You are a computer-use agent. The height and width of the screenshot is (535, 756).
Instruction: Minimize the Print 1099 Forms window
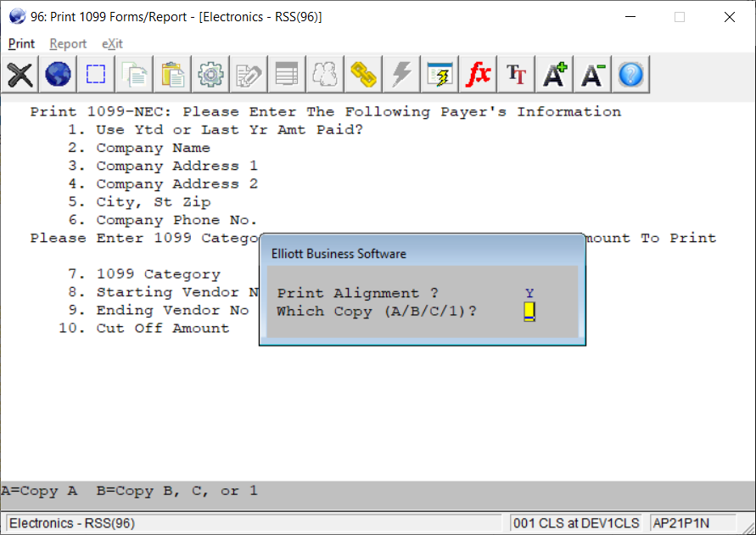pos(630,17)
